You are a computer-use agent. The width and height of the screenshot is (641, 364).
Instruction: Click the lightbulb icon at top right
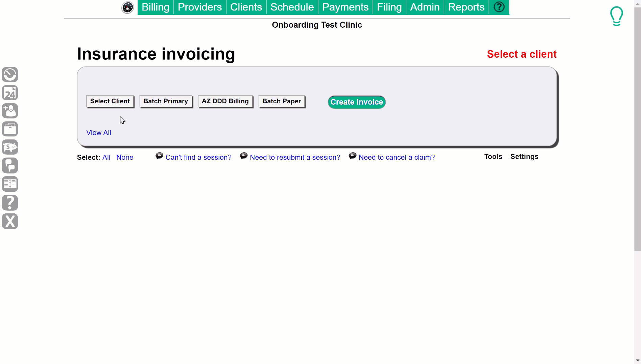(x=617, y=15)
